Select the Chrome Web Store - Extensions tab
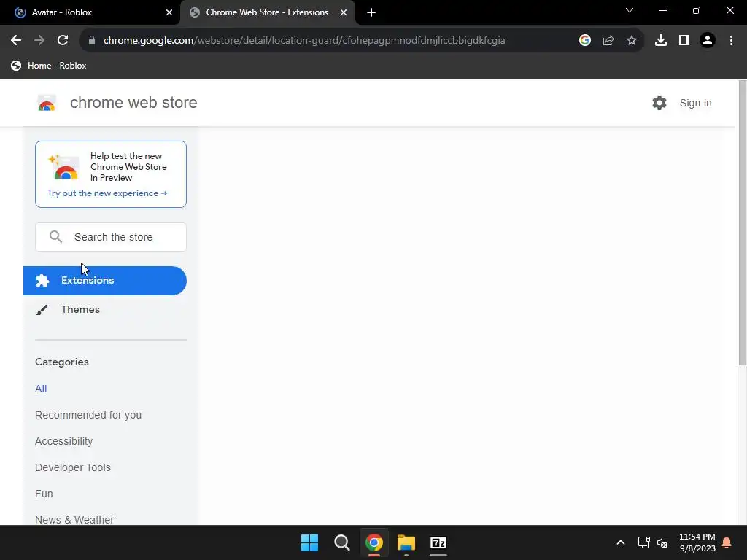The image size is (747, 560). (268, 12)
